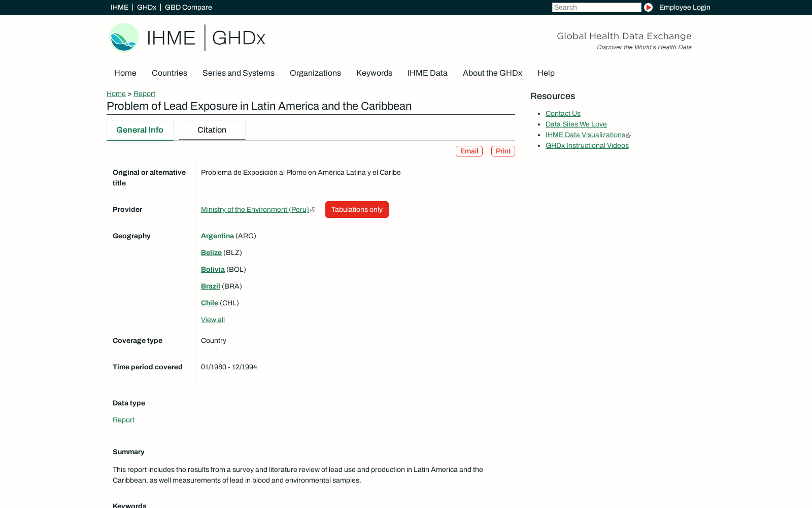The width and height of the screenshot is (812, 508).
Task: Open GBD Compare in top bar
Action: tap(188, 7)
